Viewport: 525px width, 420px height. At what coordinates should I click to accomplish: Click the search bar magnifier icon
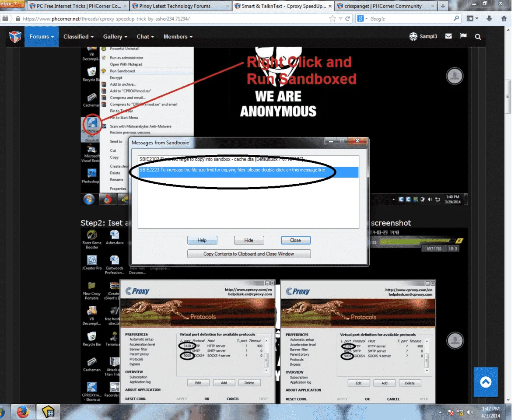pos(456,19)
